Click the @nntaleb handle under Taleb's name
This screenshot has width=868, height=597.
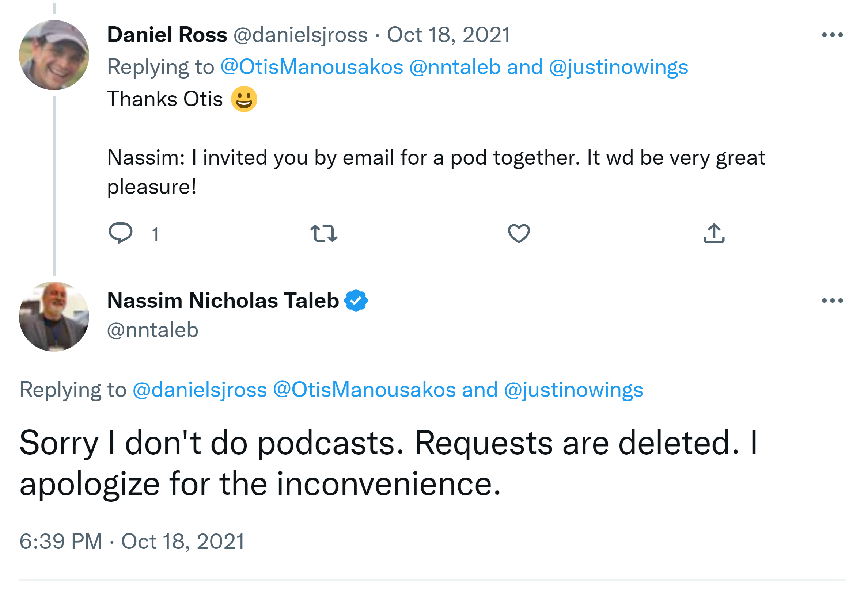tap(153, 330)
